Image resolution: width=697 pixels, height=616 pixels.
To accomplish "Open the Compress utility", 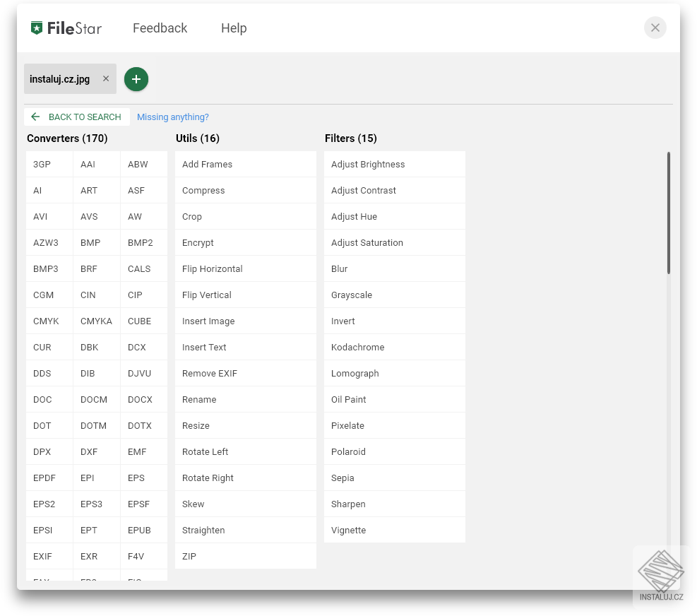I will click(246, 190).
